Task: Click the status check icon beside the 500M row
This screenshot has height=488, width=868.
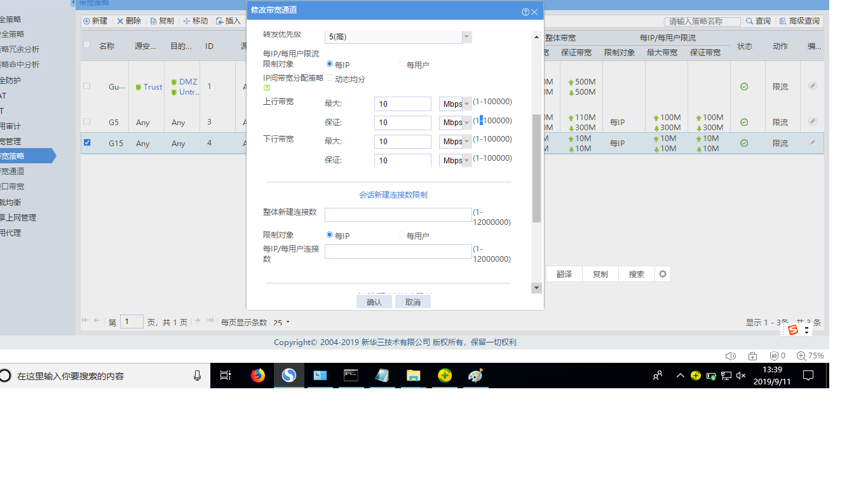Action: (744, 86)
